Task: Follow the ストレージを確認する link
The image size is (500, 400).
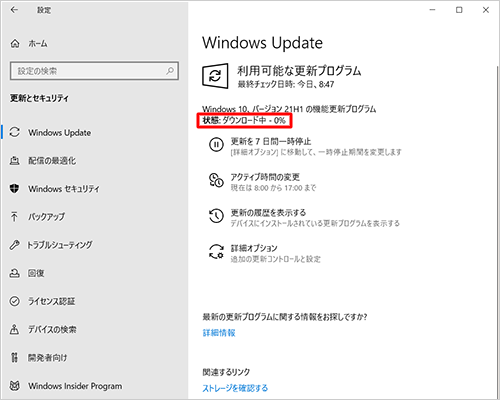Action: pos(235,388)
